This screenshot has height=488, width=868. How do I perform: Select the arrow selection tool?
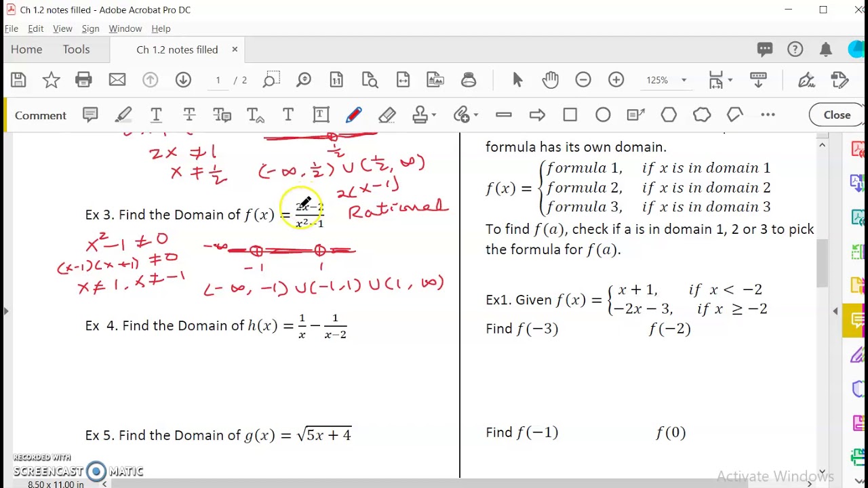click(517, 80)
